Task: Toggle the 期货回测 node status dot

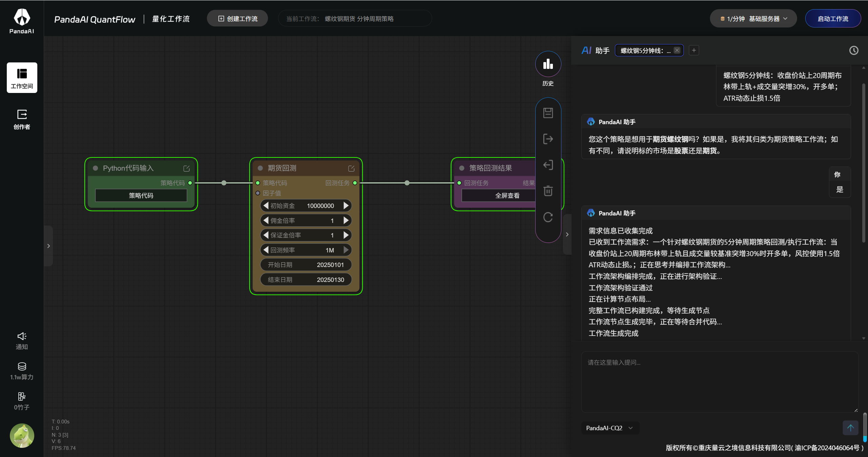Action: [x=260, y=168]
